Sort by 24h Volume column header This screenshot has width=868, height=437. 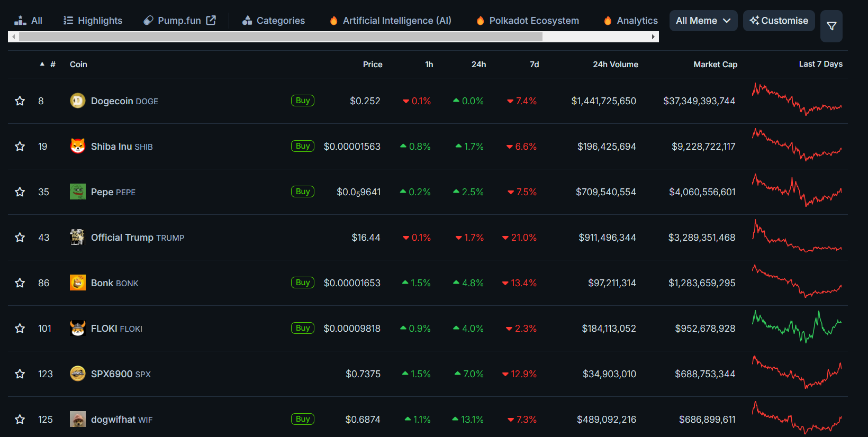click(616, 64)
